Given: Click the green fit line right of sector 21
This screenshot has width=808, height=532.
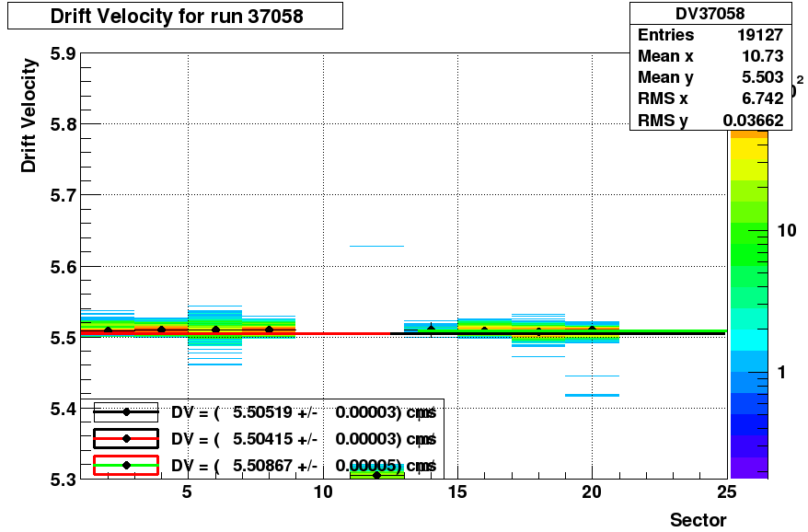Looking at the screenshot, I should [x=673, y=331].
